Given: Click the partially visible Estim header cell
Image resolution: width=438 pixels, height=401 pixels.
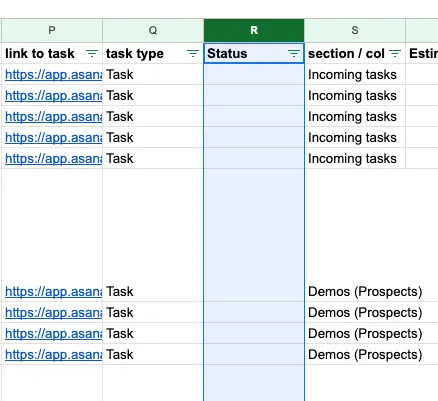Looking at the screenshot, I should click(422, 53).
